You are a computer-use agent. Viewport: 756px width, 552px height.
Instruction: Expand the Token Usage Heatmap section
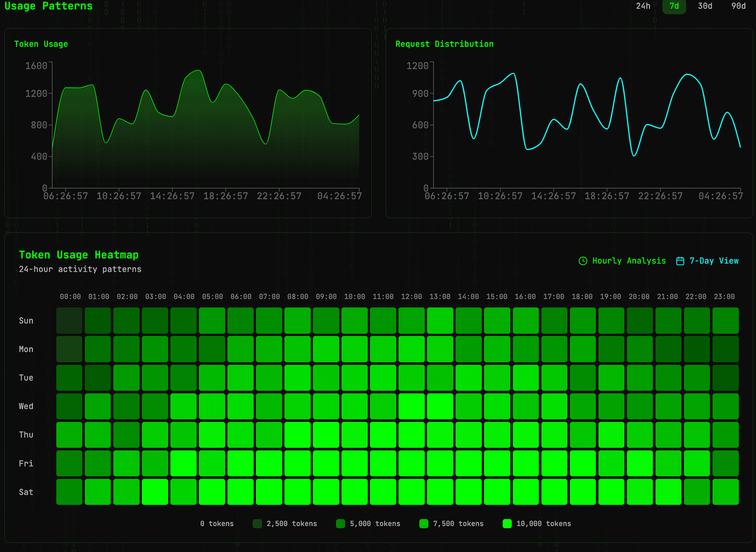pyautogui.click(x=79, y=255)
